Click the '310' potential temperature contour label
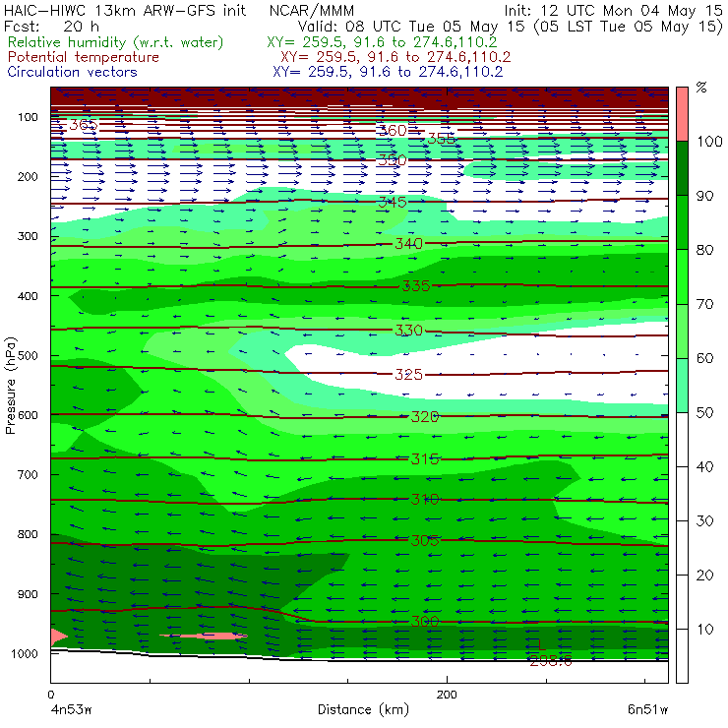The image size is (728, 728). pyautogui.click(x=425, y=499)
